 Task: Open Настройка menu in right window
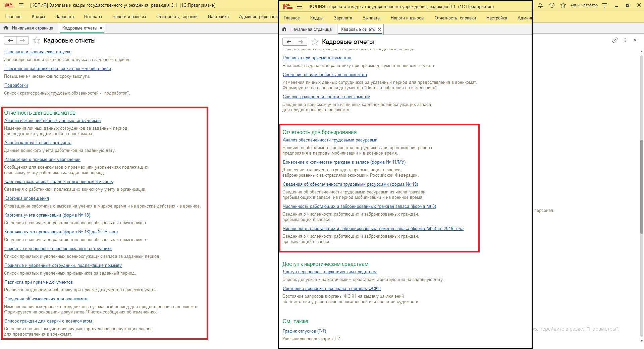coord(497,18)
